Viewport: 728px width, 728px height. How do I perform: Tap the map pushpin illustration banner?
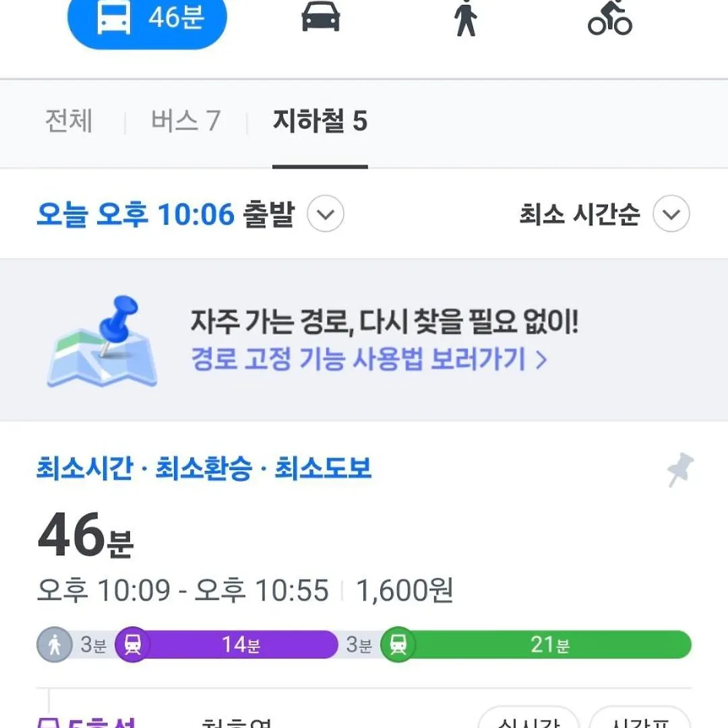[x=101, y=342]
